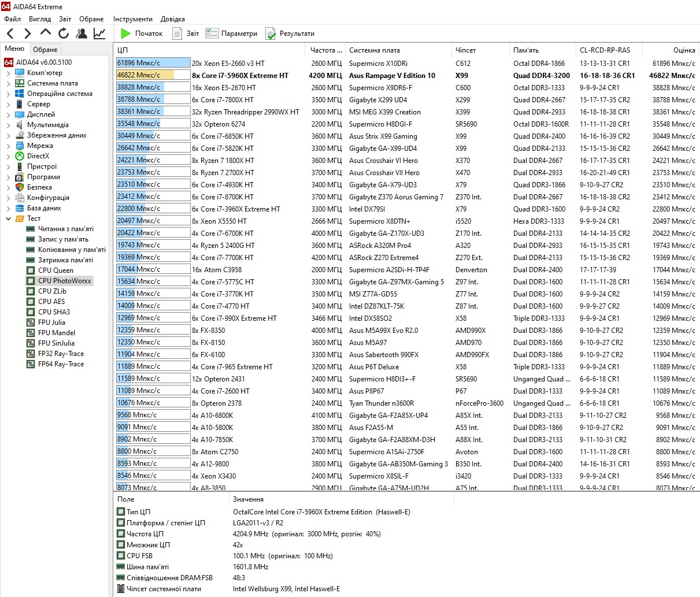Viewport: 700px width, 597px height.
Task: Click the Звіт toolbar button
Action: 185,34
